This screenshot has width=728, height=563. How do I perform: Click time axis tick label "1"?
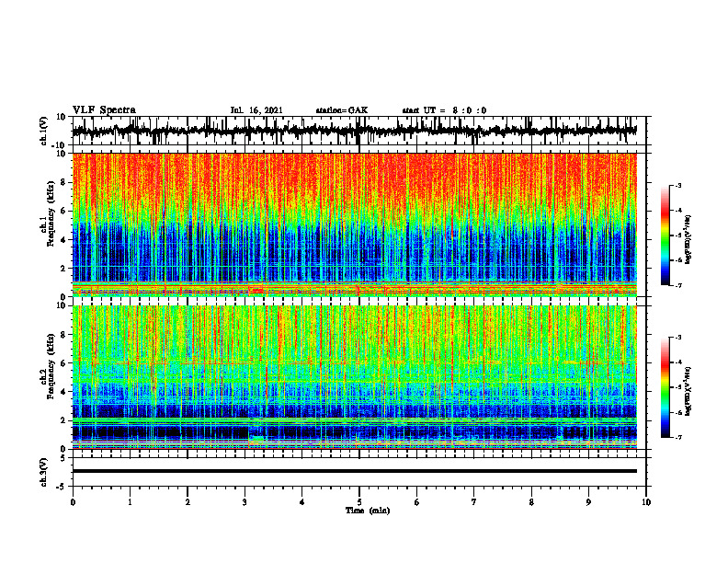(130, 502)
